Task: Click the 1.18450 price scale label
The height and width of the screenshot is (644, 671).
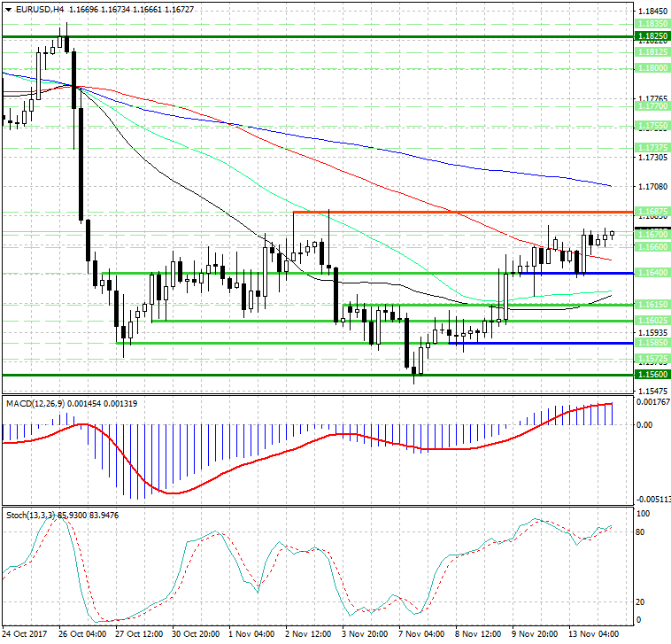Action: point(652,12)
